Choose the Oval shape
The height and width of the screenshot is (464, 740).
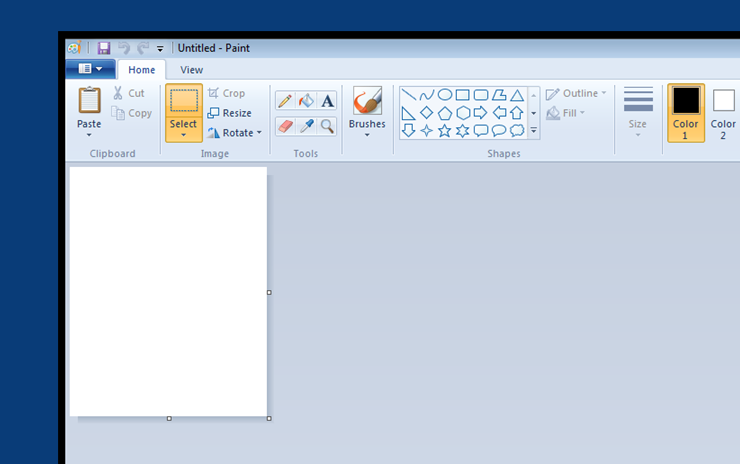(445, 95)
